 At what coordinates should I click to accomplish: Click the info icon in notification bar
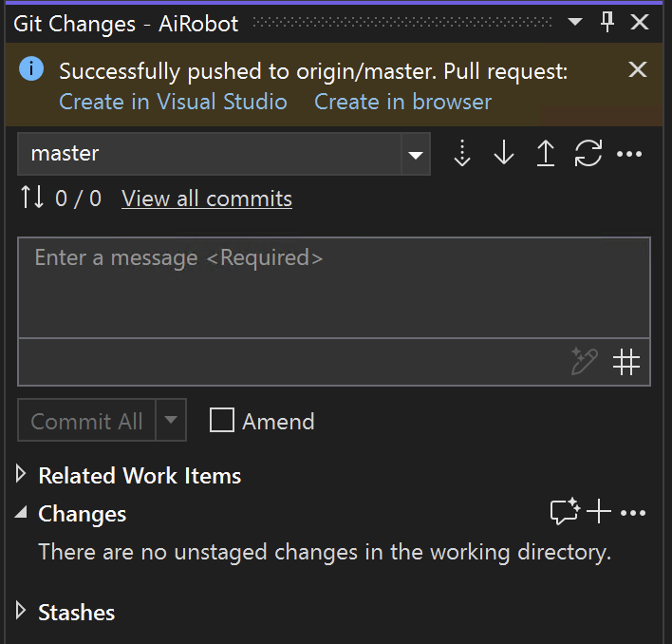(x=31, y=68)
